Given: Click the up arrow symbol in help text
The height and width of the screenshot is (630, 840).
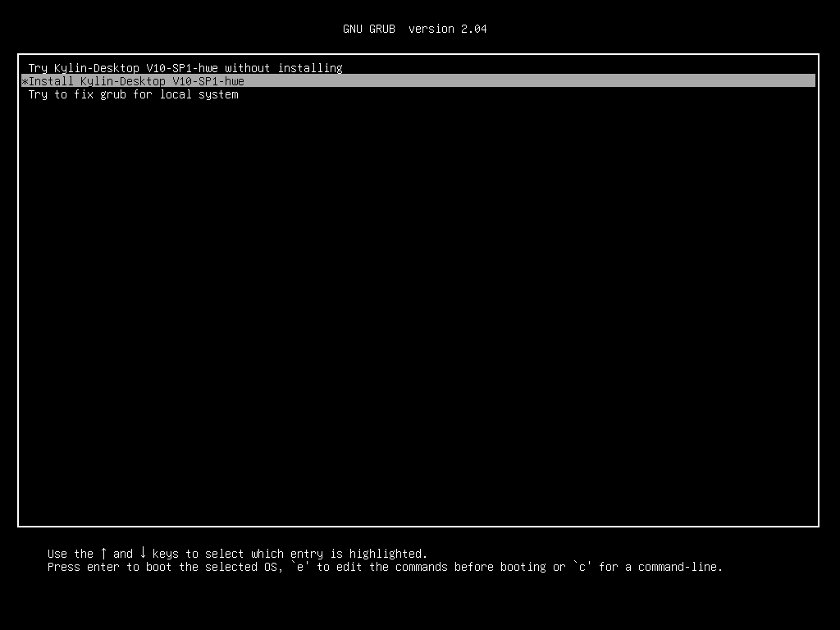Looking at the screenshot, I should point(103,554).
